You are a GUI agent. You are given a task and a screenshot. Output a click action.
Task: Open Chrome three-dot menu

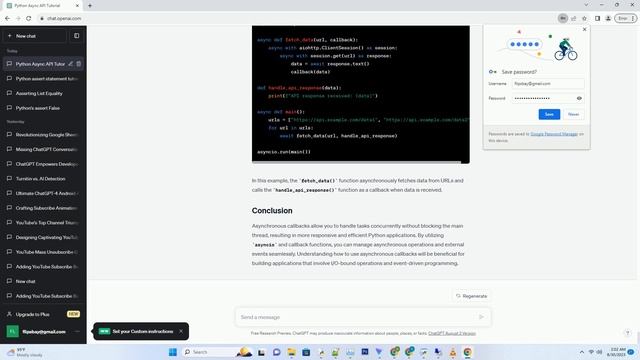pos(633,18)
